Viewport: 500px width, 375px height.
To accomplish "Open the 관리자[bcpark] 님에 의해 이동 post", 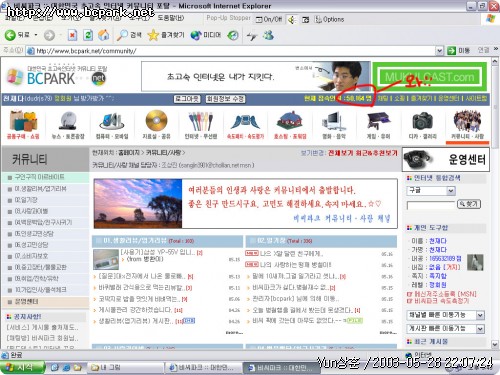I will 296,299.
